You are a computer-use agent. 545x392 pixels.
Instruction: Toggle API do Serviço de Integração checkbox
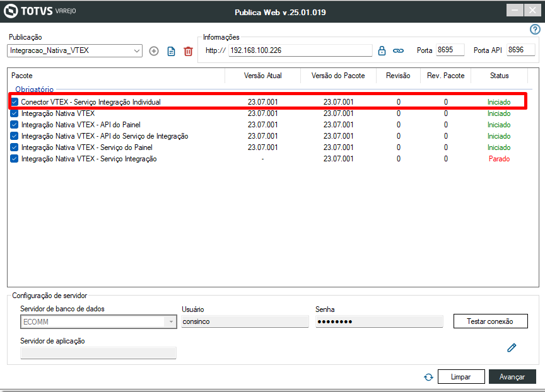click(x=15, y=136)
